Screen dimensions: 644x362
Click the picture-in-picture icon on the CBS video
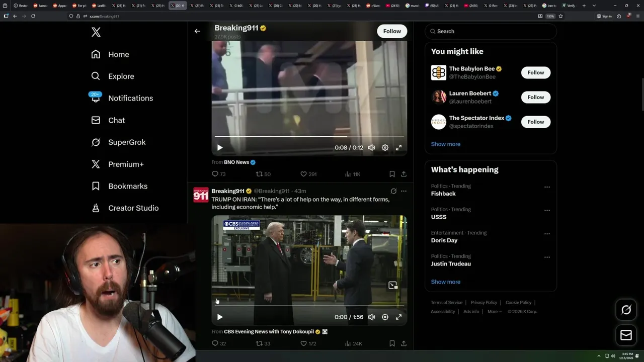tap(393, 286)
